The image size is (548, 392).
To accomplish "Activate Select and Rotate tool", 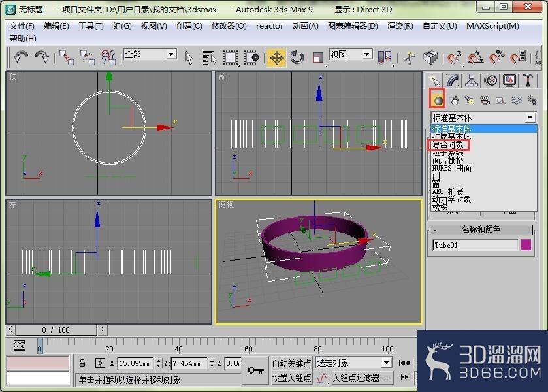I will (297, 57).
